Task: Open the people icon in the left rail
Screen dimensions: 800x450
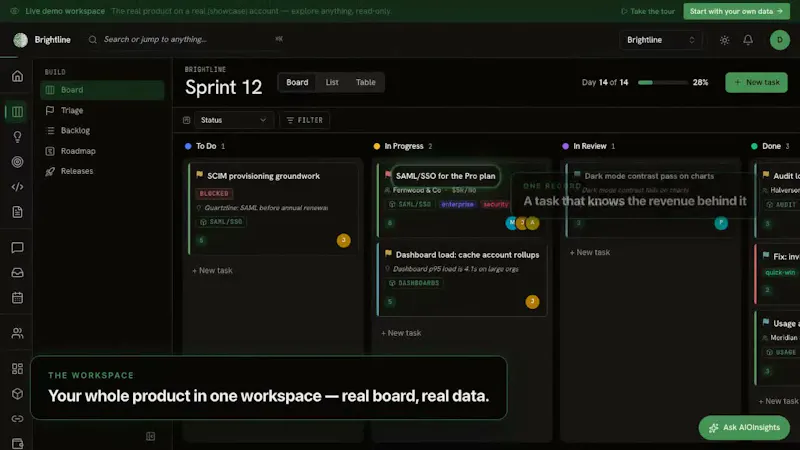Action: [x=17, y=333]
